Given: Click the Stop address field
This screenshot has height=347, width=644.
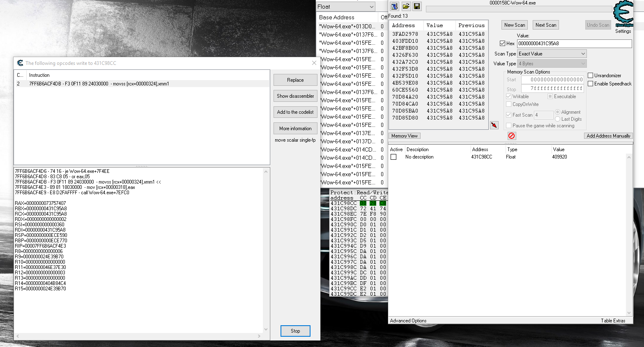Looking at the screenshot, I should [x=553, y=88].
